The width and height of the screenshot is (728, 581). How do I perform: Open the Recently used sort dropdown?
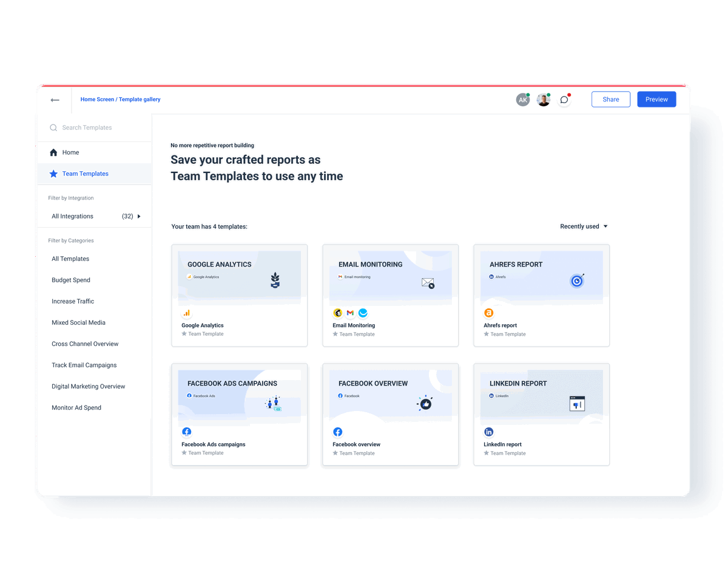[579, 226]
